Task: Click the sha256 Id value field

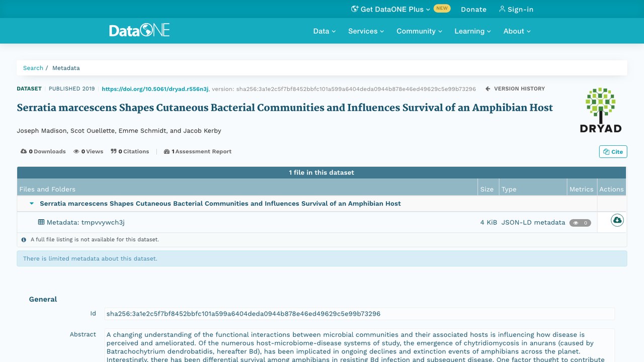Action: 359,314
